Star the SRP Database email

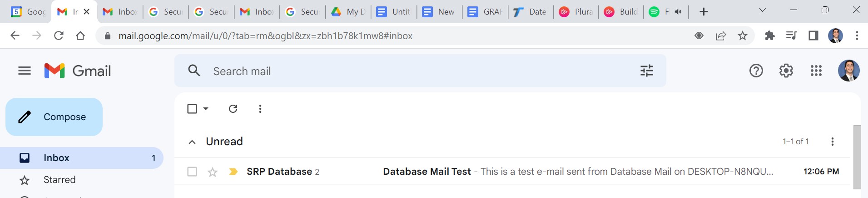click(x=212, y=172)
